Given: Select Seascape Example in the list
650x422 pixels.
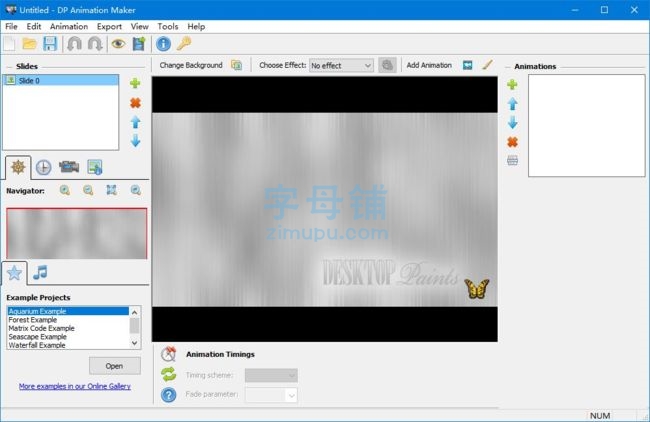Looking at the screenshot, I should [68, 337].
